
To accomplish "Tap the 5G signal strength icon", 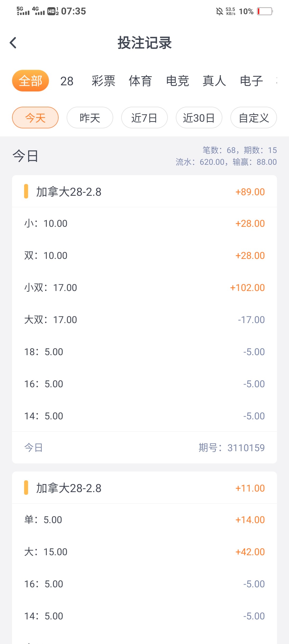I will click(23, 11).
